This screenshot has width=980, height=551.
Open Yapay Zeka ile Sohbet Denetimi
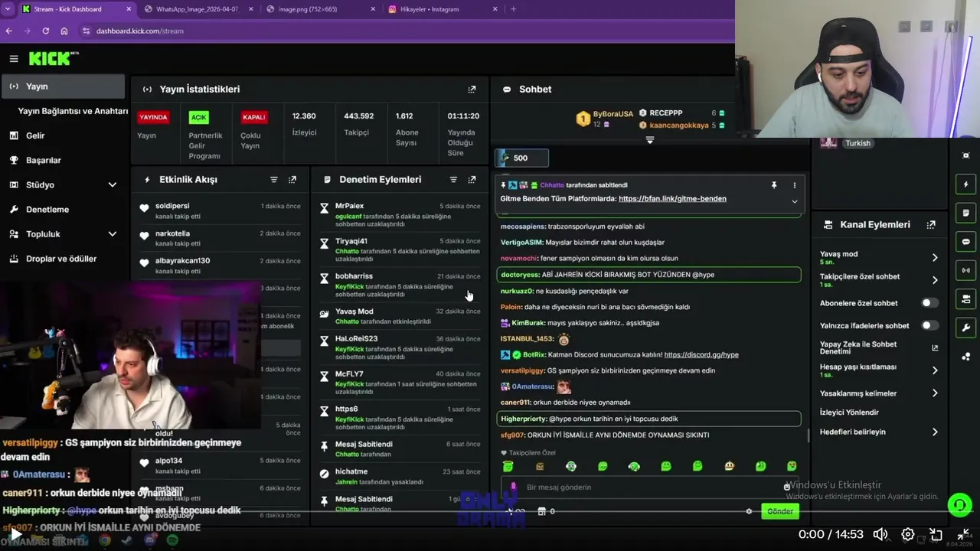coord(878,347)
